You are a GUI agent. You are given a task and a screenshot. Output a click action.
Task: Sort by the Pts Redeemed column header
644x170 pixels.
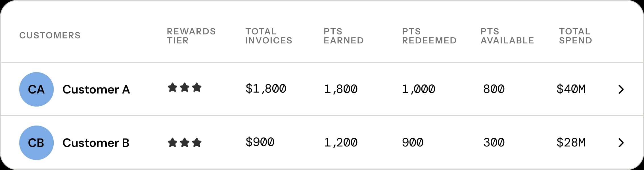click(429, 36)
